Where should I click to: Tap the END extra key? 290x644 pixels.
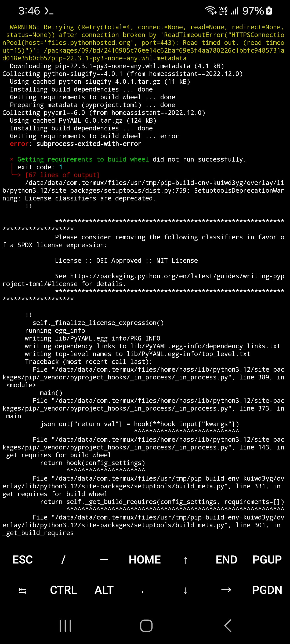[226, 560]
